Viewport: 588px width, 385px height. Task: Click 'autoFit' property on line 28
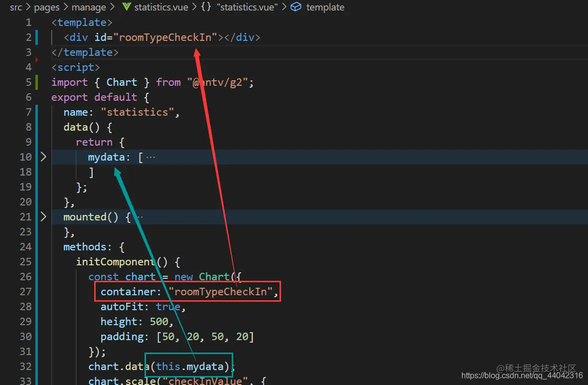pos(122,307)
